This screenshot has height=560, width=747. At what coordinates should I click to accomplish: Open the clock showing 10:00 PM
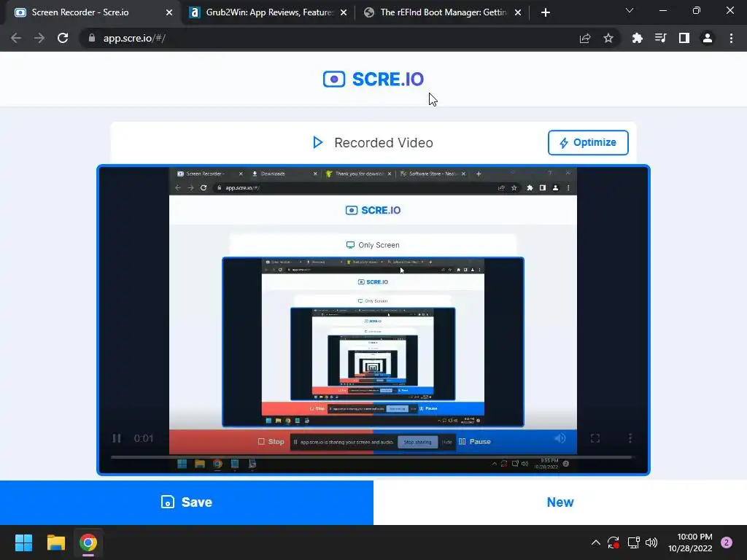click(690, 542)
